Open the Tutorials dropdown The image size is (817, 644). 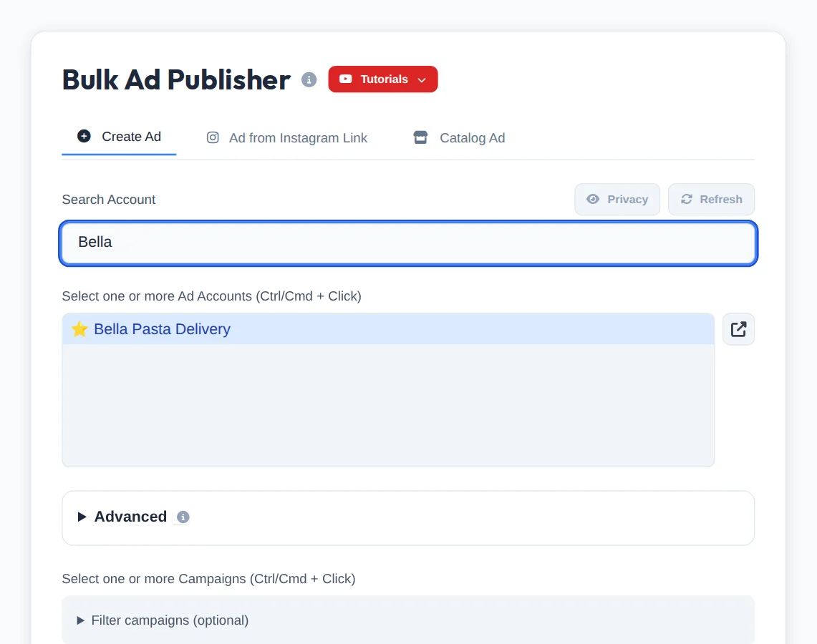383,79
